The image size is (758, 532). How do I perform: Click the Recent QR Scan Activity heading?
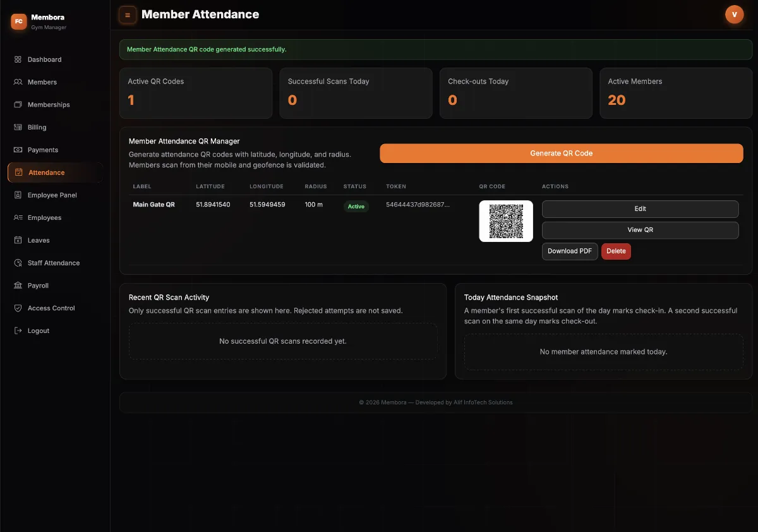[169, 297]
